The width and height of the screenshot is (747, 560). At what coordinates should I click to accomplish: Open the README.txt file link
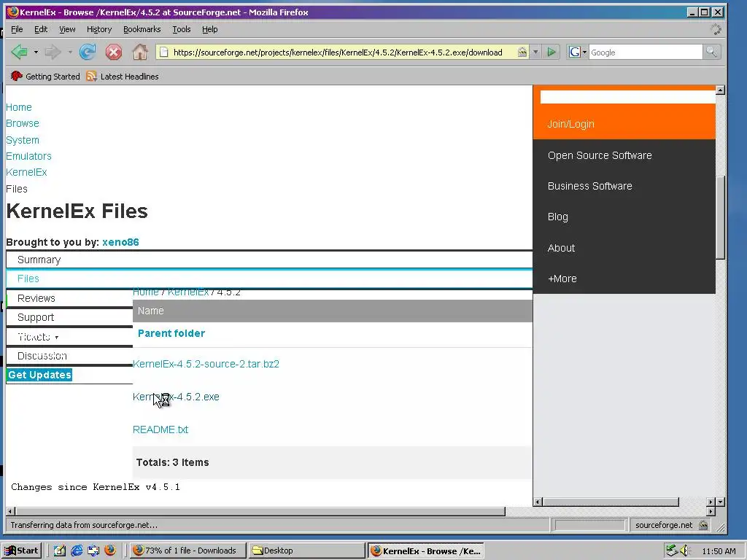160,429
